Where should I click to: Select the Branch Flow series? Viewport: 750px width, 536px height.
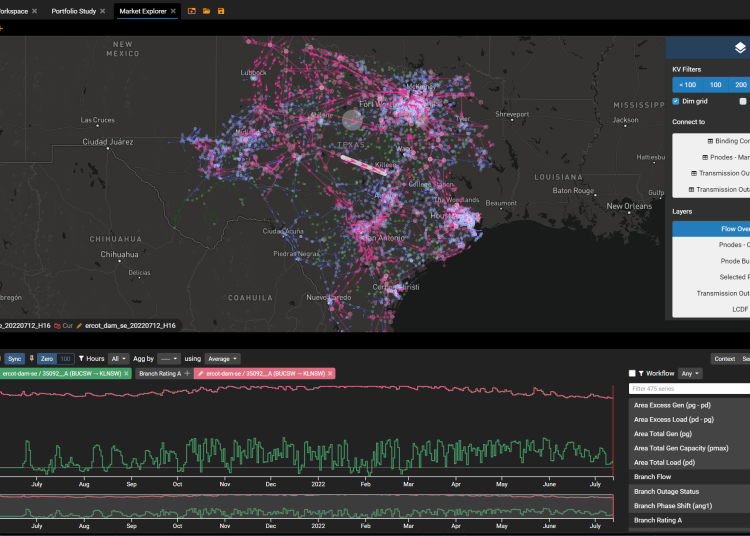coord(689,477)
